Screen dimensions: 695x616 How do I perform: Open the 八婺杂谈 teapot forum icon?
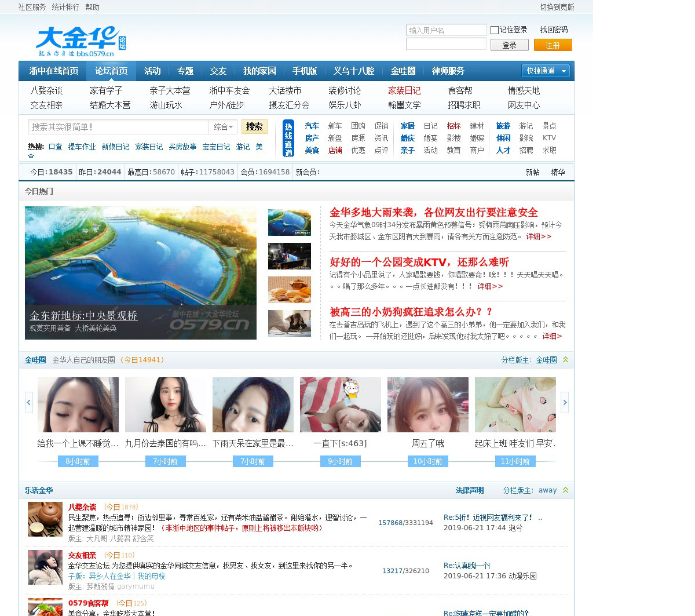click(45, 519)
